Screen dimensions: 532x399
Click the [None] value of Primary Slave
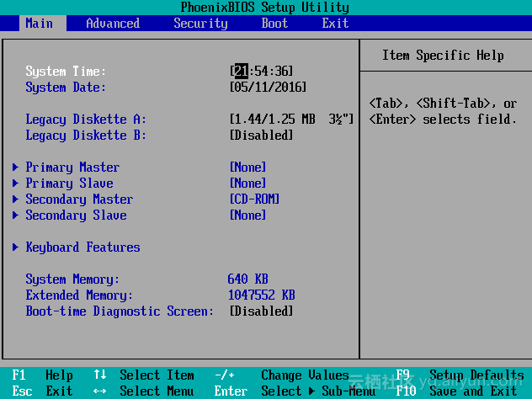tap(248, 184)
